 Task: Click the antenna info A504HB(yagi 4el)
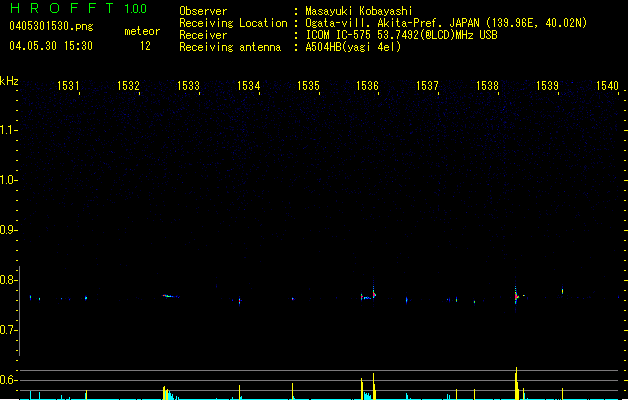point(353,47)
